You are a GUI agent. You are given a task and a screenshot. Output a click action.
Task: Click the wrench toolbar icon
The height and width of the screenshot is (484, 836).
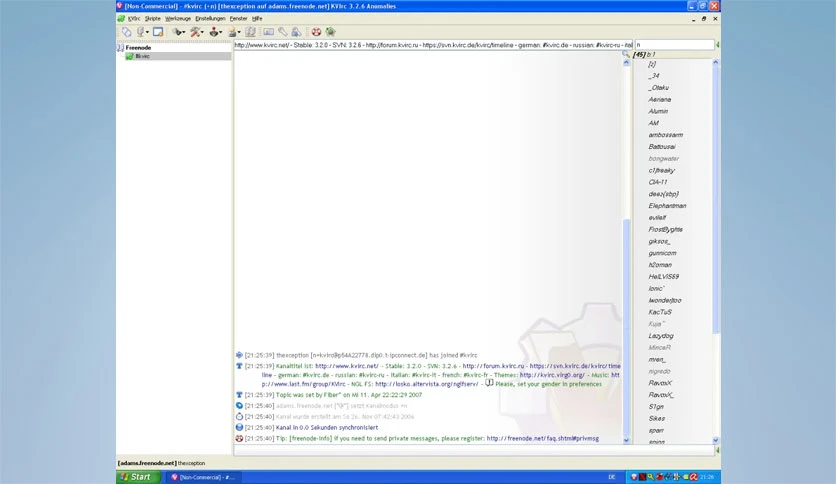point(283,32)
